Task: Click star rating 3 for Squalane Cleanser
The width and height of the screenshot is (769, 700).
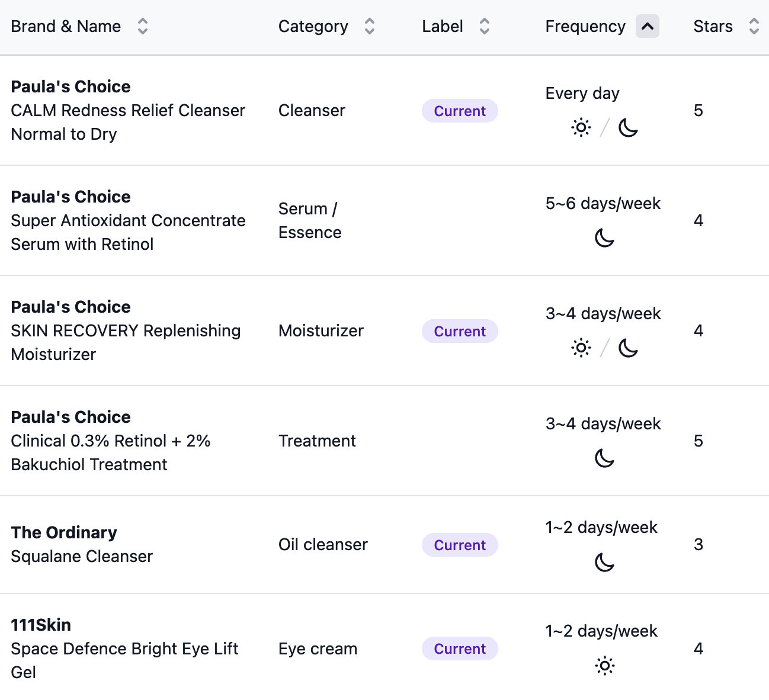Action: point(698,544)
